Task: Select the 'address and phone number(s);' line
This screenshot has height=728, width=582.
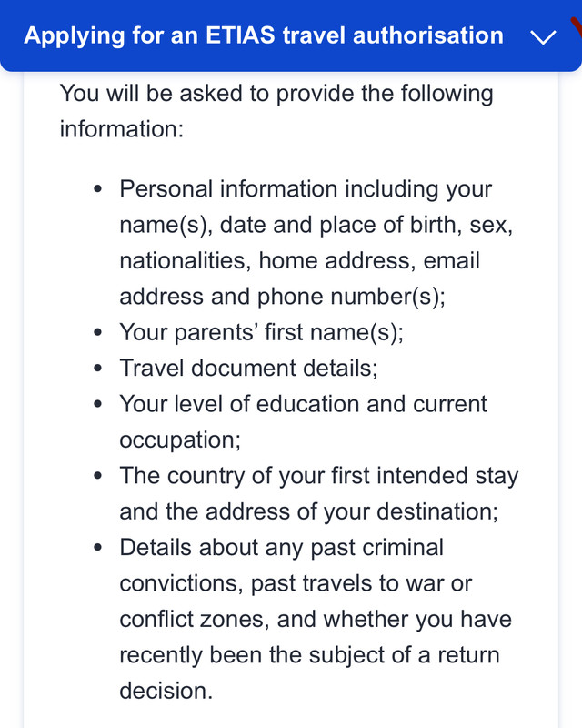Action: click(282, 297)
